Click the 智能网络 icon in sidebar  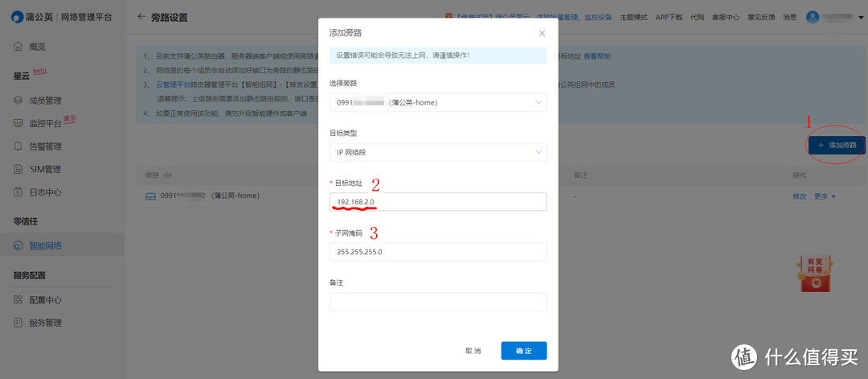pos(18,246)
